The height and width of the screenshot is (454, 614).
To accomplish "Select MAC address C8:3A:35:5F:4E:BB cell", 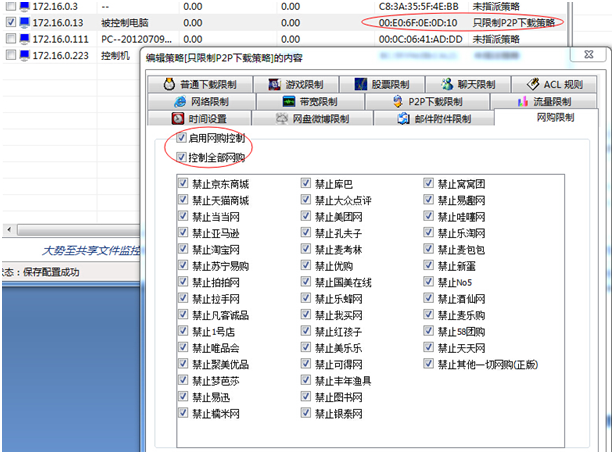I will [x=418, y=7].
